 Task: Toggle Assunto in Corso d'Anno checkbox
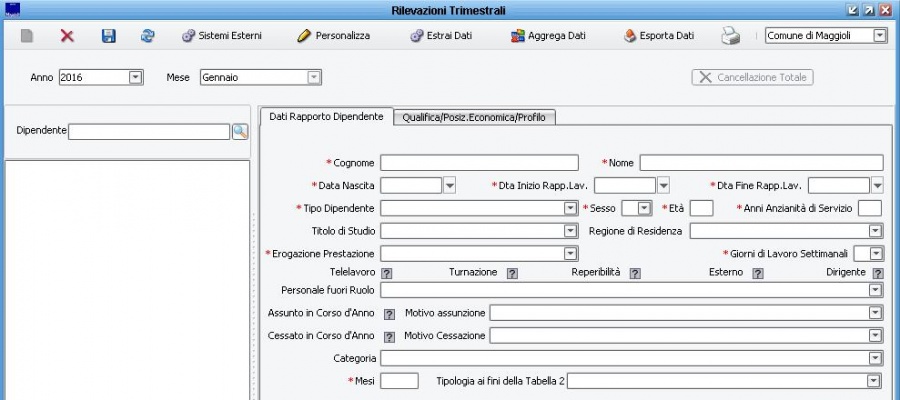389,314
